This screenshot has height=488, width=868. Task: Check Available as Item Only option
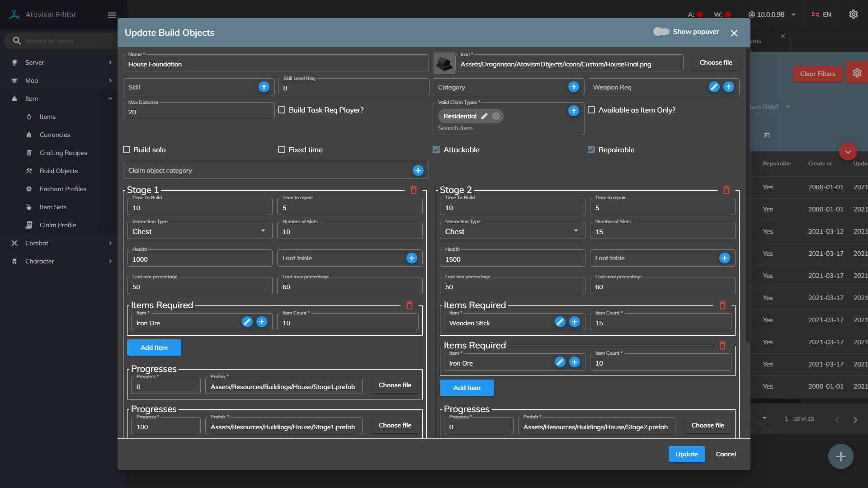tap(591, 110)
